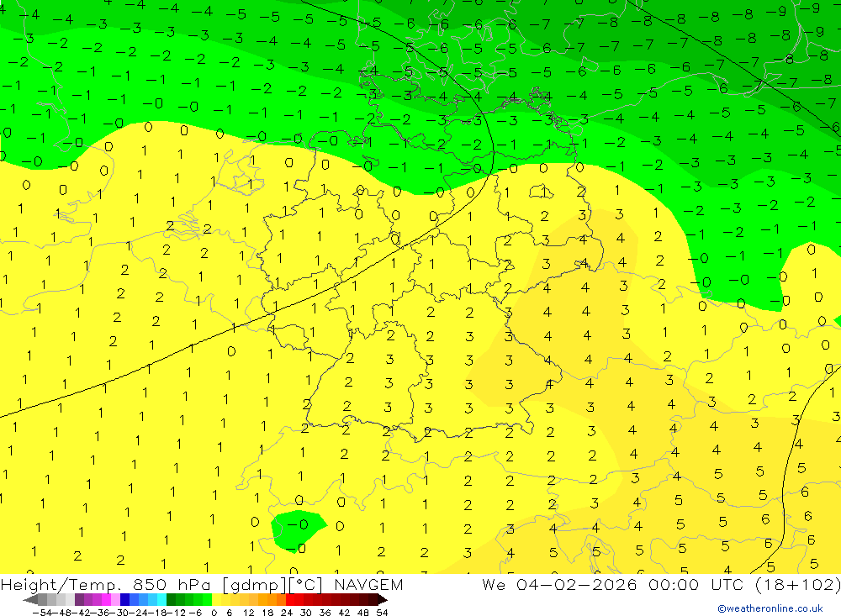Click the date "We 04-02-2026"
The image size is (841, 616).
click(559, 584)
